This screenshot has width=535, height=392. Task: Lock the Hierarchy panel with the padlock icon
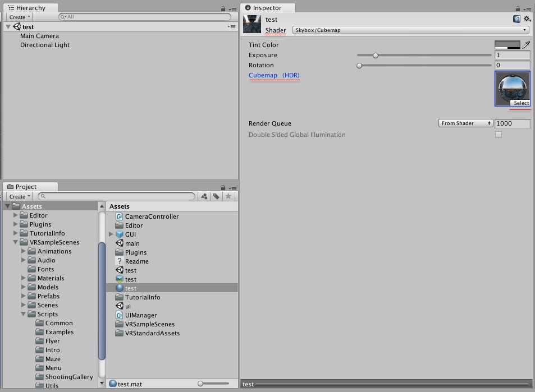[x=223, y=9]
